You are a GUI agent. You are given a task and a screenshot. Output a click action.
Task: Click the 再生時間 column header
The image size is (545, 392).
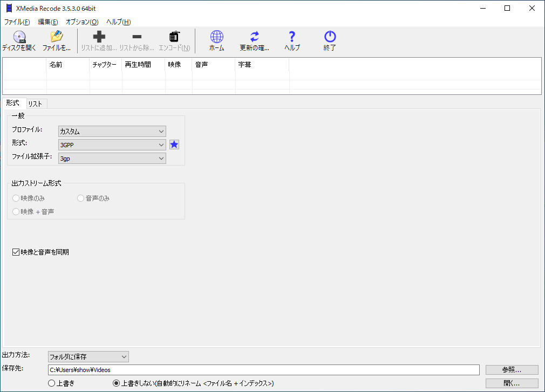pyautogui.click(x=143, y=65)
